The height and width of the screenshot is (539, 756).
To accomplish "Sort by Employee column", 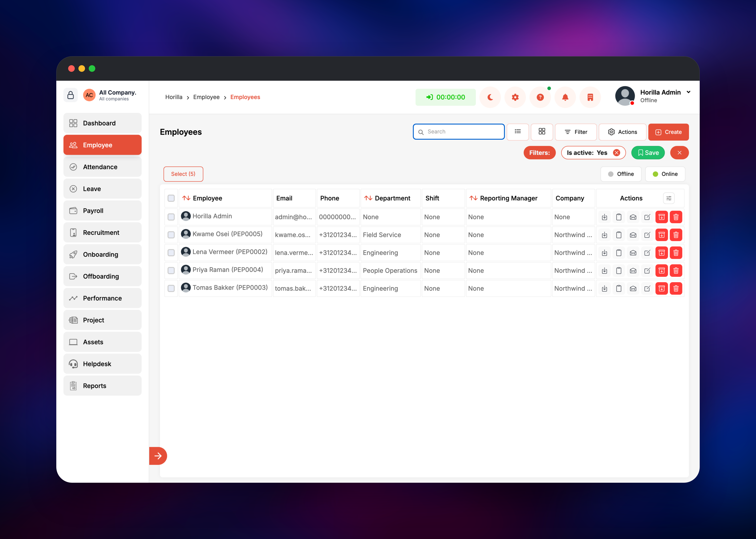I will click(x=202, y=198).
